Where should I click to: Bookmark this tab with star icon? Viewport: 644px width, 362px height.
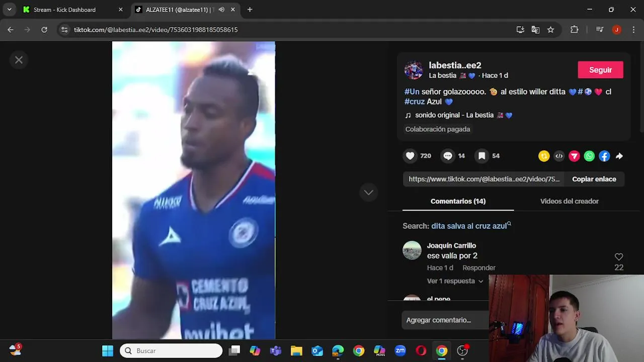(550, 30)
